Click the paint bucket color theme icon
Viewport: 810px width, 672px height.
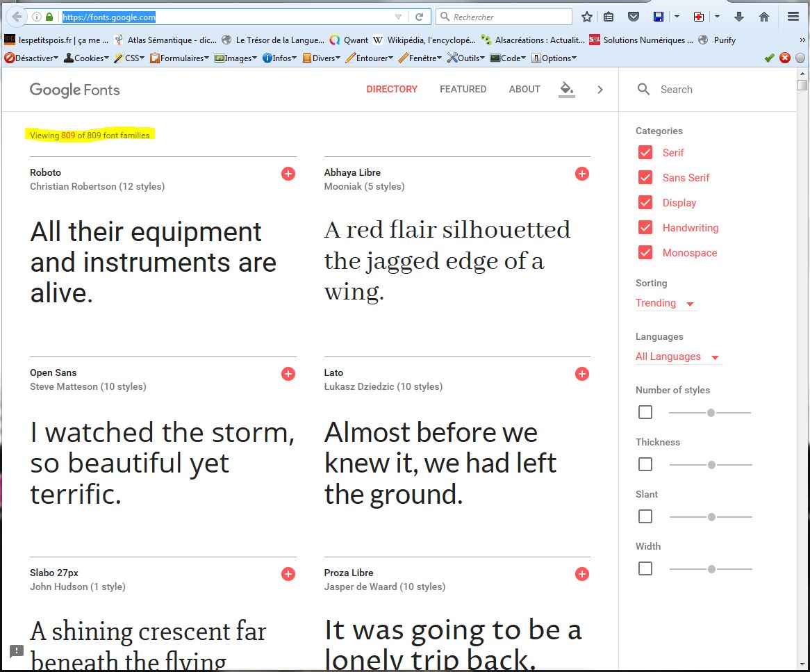pyautogui.click(x=566, y=89)
